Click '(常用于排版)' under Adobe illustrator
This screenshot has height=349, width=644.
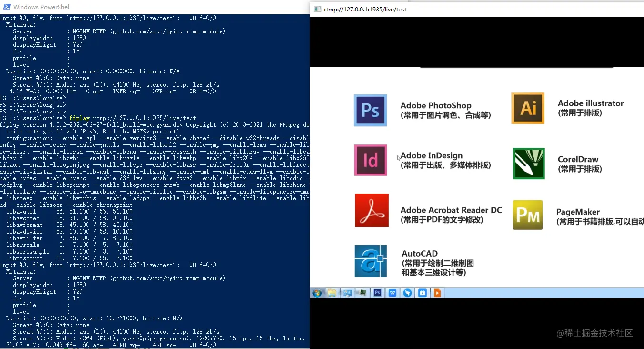pyautogui.click(x=580, y=113)
